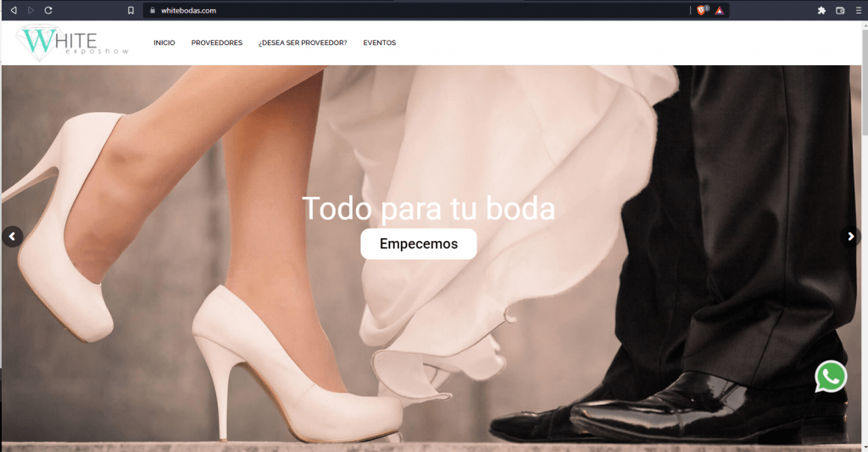The image size is (868, 452).
Task: Click the Empecemos button
Action: coord(419,243)
